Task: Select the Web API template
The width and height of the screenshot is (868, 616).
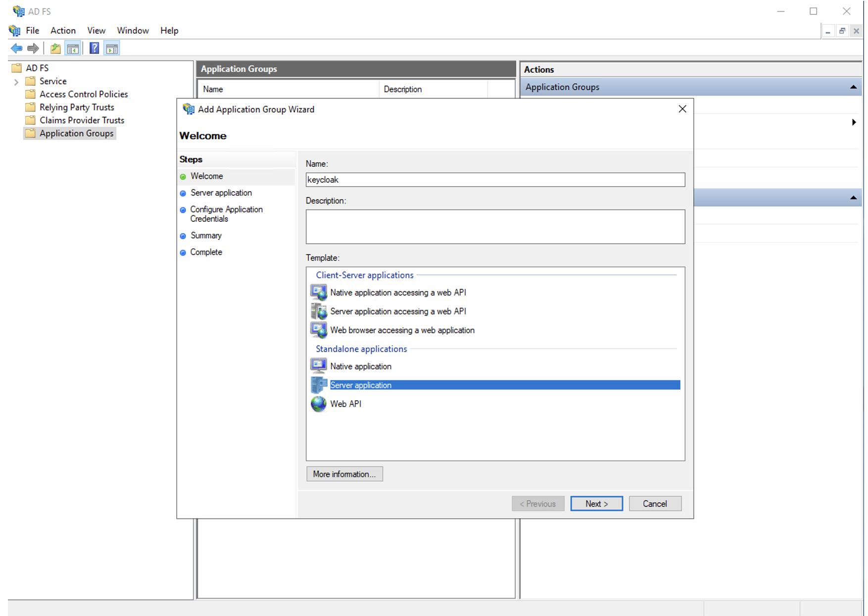Action: (x=346, y=404)
